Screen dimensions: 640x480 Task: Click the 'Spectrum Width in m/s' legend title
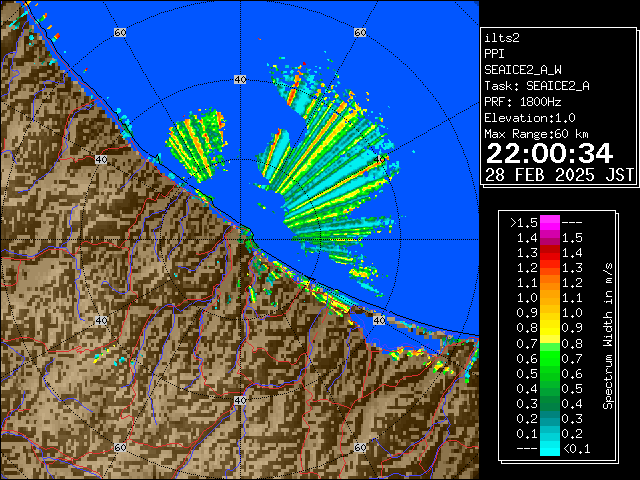coord(608,336)
